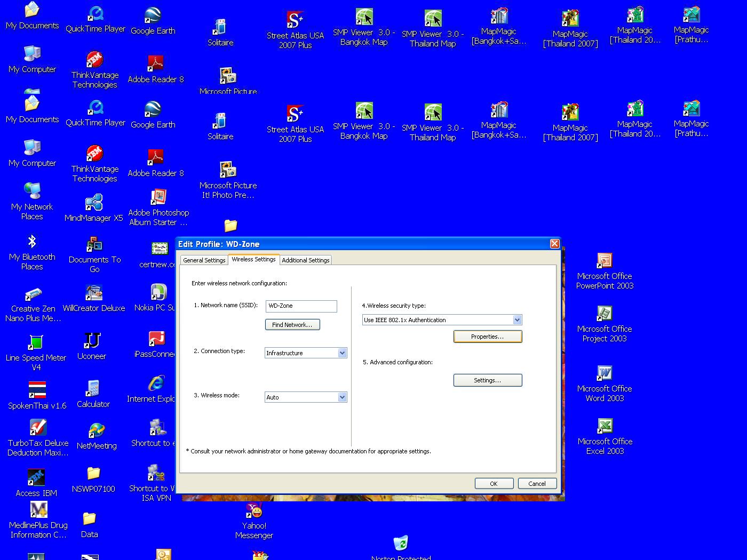Close the Edit Profile: WD-Zone dialog

click(x=555, y=244)
